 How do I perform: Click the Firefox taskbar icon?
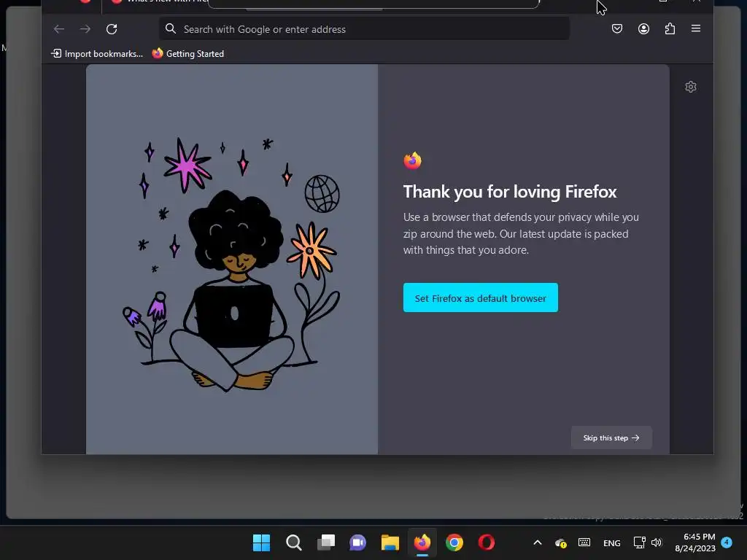422,542
